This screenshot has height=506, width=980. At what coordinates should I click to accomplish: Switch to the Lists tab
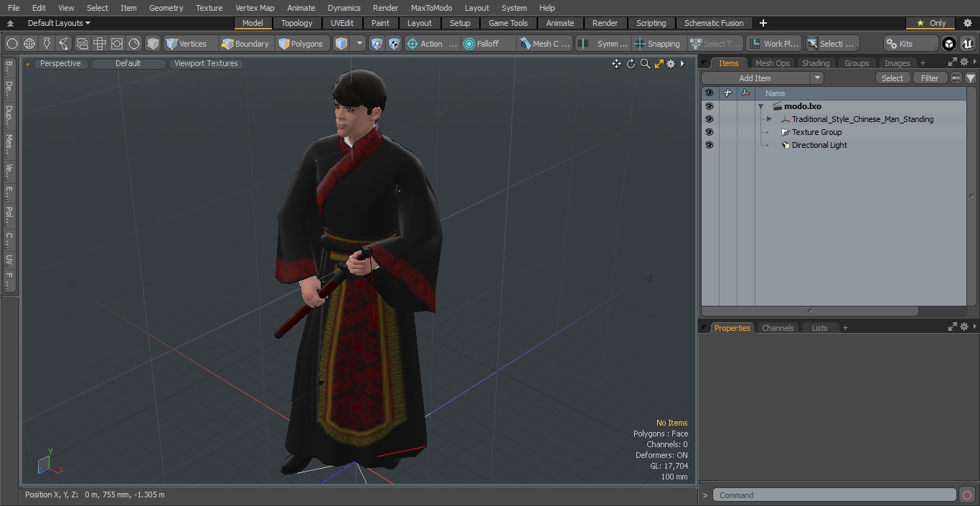(819, 328)
